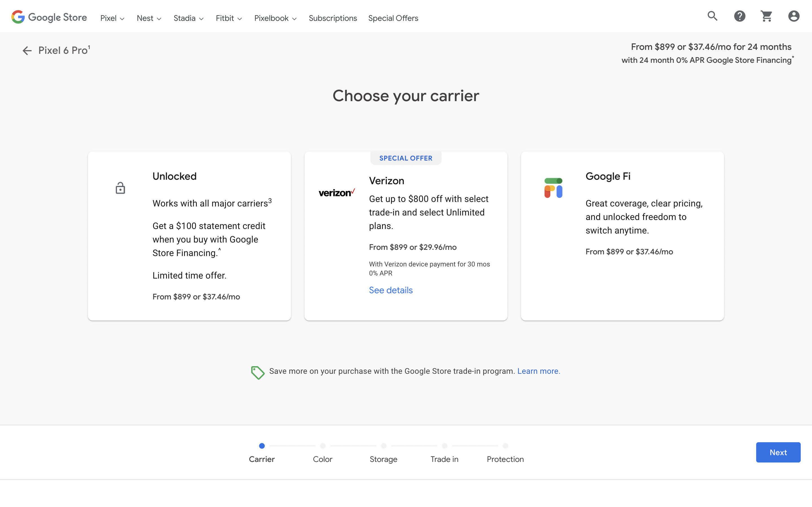This screenshot has height=507, width=812.
Task: Open the Subscriptions menu item
Action: point(332,18)
